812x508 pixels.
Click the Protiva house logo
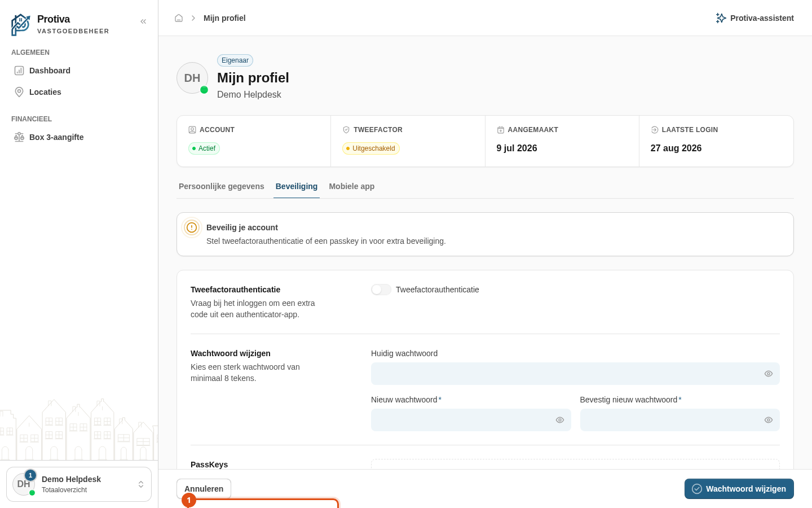pos(21,25)
